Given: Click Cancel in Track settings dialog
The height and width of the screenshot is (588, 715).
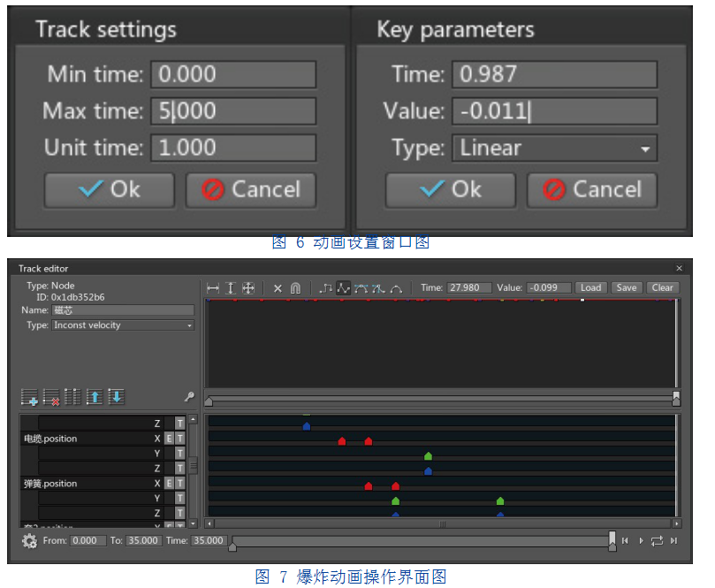Looking at the screenshot, I should 251,190.
